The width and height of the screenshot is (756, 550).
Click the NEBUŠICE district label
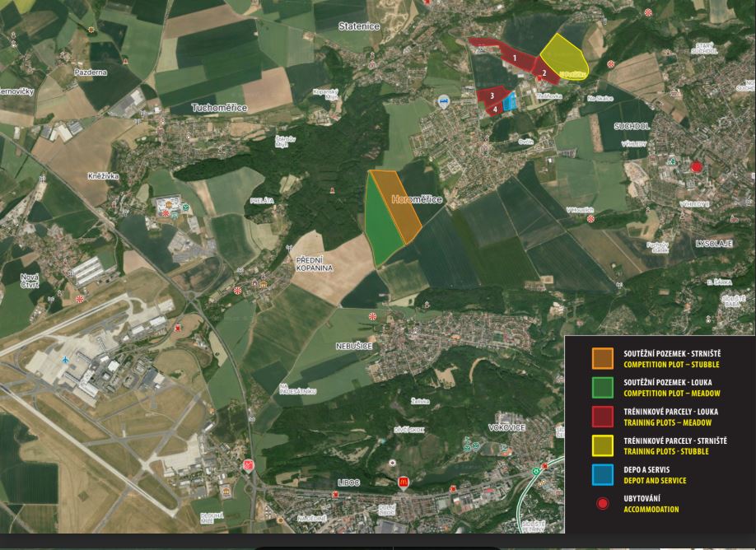click(354, 347)
